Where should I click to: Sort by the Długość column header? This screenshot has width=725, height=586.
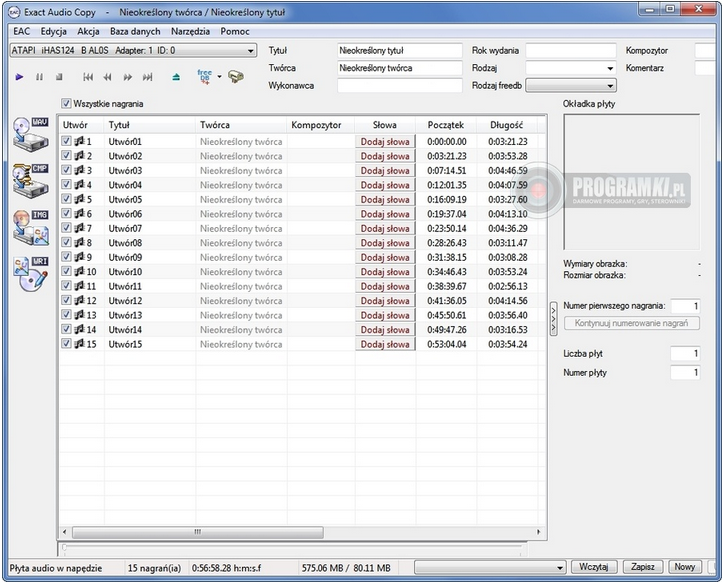pyautogui.click(x=507, y=125)
